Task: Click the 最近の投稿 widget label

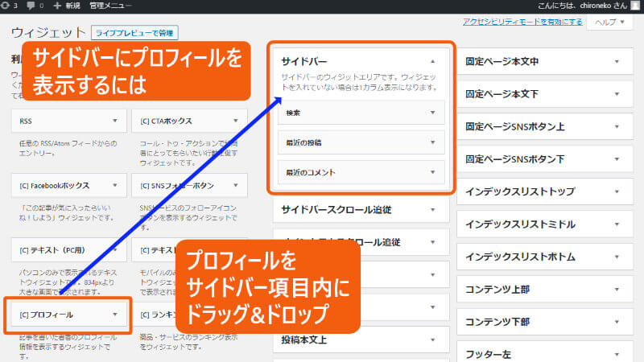Action: 303,143
